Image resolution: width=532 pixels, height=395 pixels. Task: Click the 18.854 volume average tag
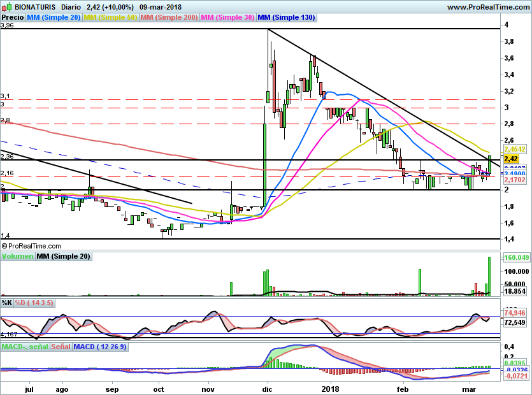(515, 291)
